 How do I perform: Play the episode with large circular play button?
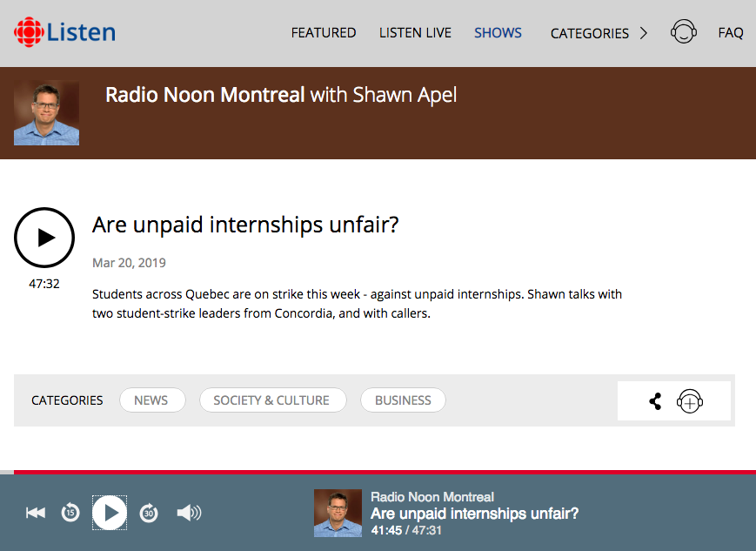[x=44, y=238]
